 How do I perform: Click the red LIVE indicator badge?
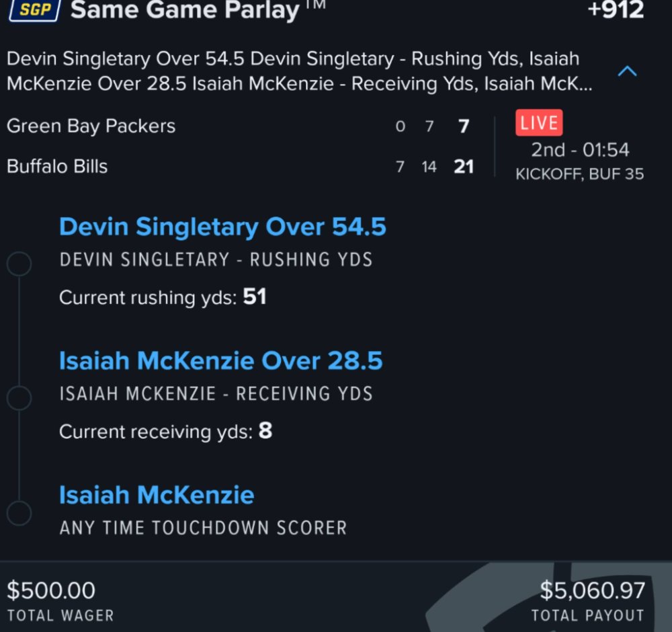point(539,122)
